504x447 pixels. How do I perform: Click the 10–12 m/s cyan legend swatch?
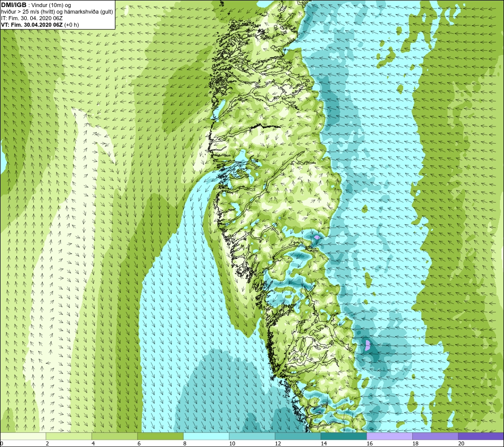(252, 436)
